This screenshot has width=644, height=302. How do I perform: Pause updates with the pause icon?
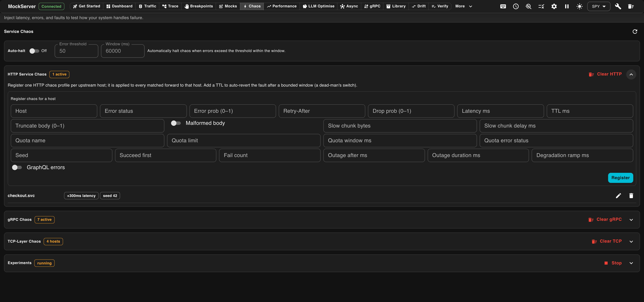pyautogui.click(x=567, y=7)
